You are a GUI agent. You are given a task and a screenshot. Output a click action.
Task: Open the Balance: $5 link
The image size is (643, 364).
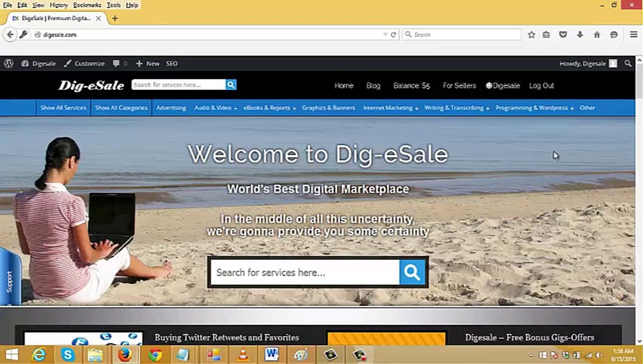(411, 85)
